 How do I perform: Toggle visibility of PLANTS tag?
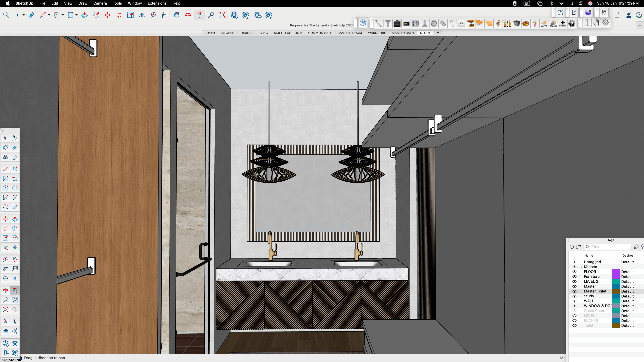tap(575, 321)
